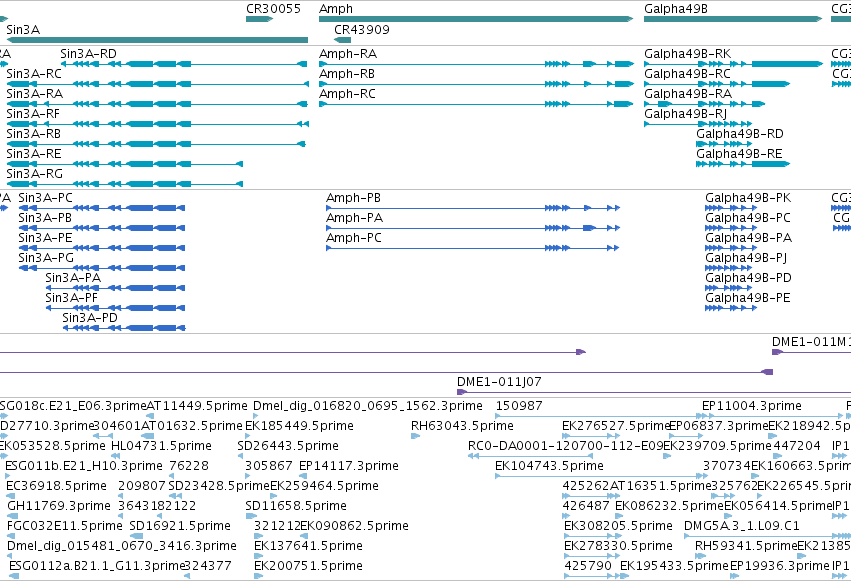Click EK185449.5prime label
851x581 pixels.
pyautogui.click(x=299, y=426)
